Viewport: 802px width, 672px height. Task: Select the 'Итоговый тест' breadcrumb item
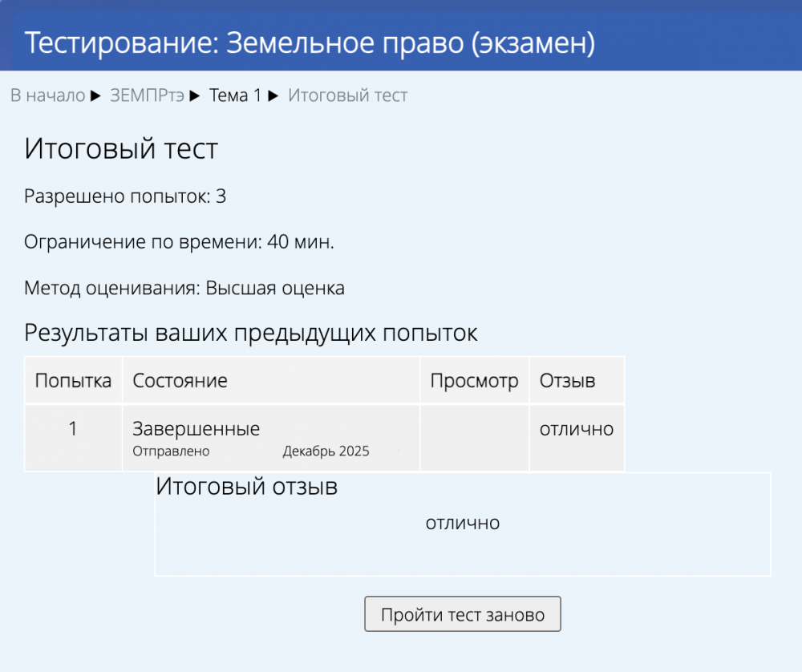pos(347,96)
